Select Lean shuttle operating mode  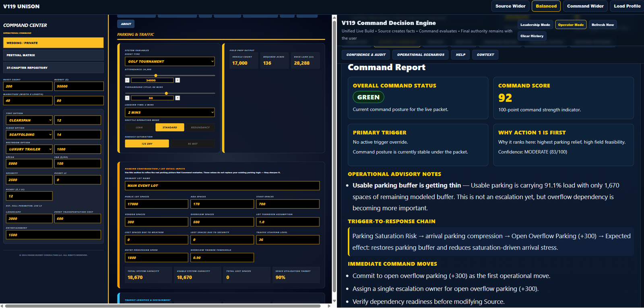(x=139, y=127)
